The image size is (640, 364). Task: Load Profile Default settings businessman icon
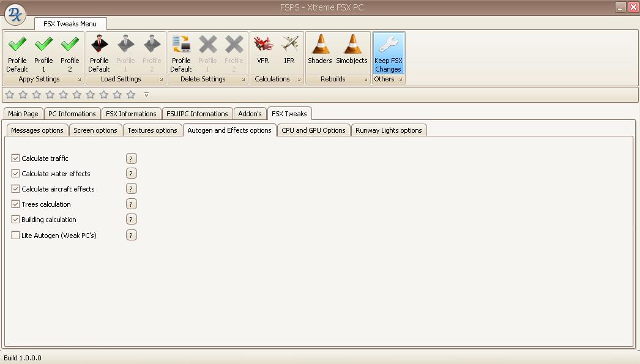pyautogui.click(x=99, y=44)
